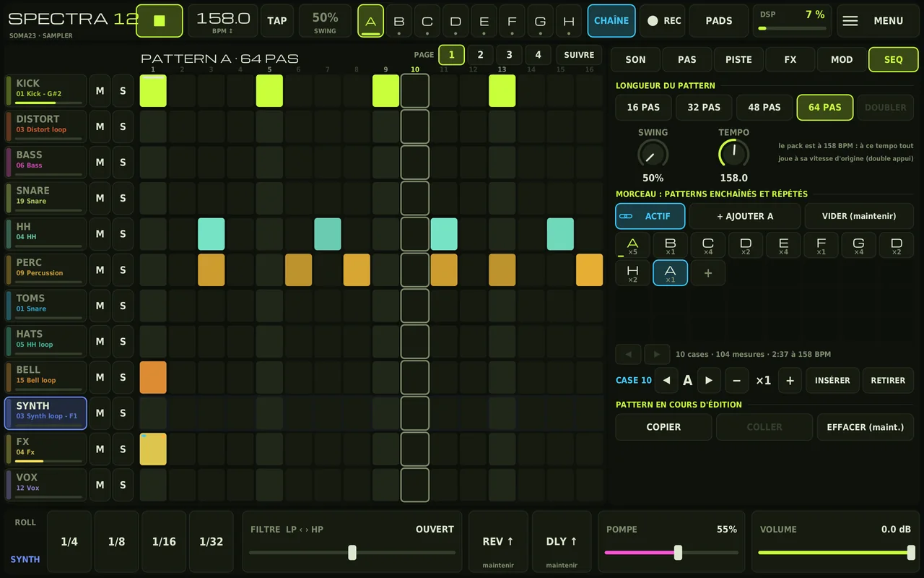Go to step page 3

[509, 55]
